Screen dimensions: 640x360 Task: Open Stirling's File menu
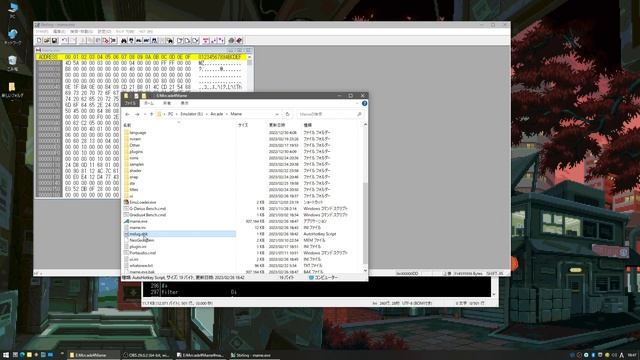pos(42,31)
